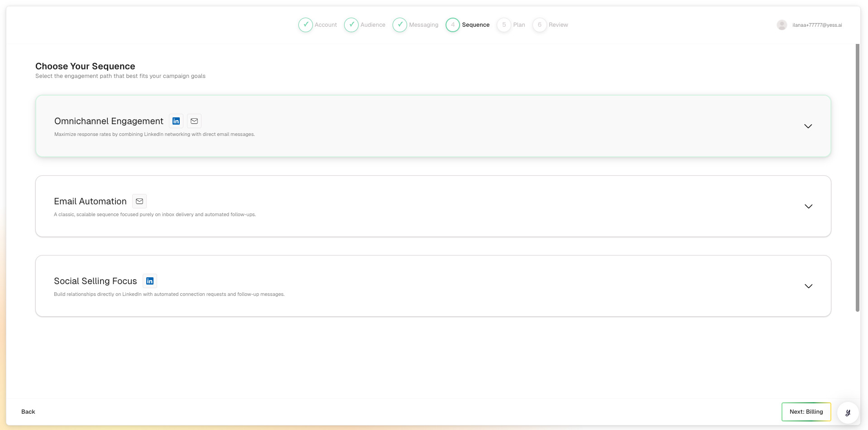The height and width of the screenshot is (430, 868).
Task: Click LinkedIn icon next to Social Selling Focus
Action: coord(150,281)
